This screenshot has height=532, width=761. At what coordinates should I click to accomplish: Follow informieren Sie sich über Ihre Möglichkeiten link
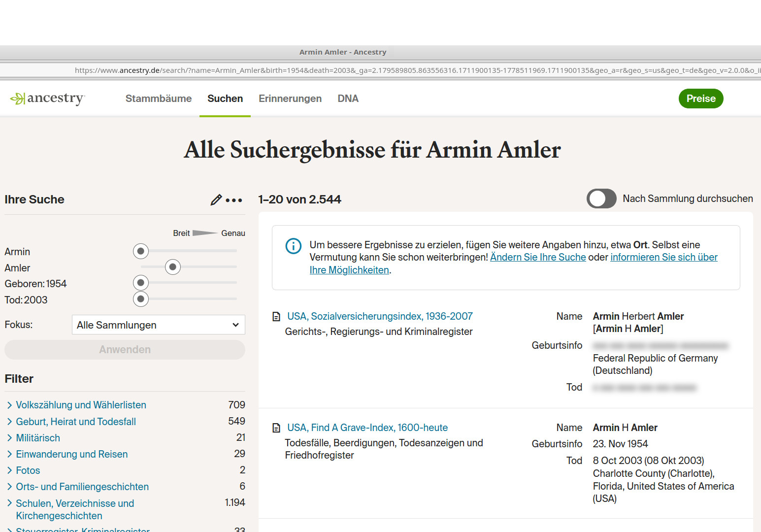click(x=664, y=257)
